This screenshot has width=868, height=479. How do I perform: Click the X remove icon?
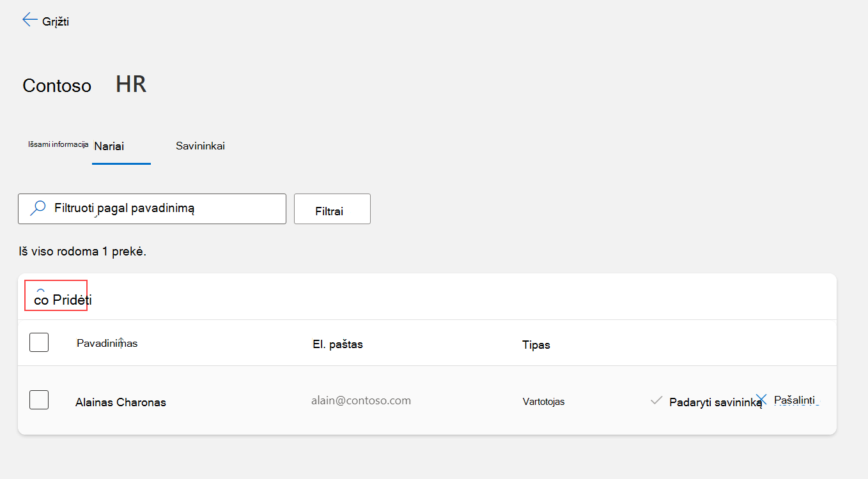[761, 399]
